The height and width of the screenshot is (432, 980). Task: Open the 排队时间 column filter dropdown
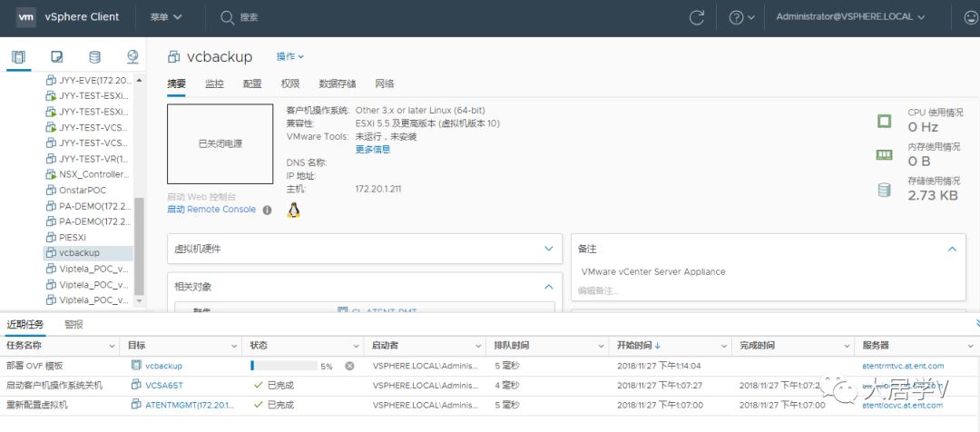(602, 346)
